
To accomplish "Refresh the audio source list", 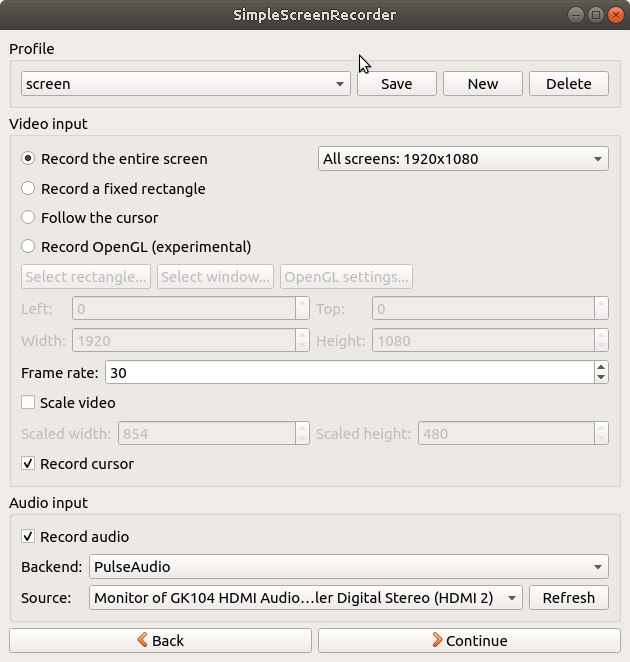I will pyautogui.click(x=568, y=598).
